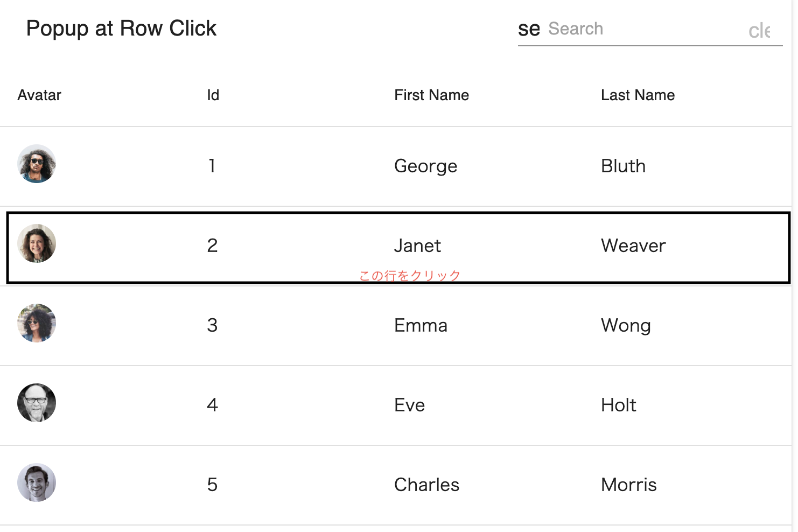Image resolution: width=798 pixels, height=532 pixels.
Task: Click the last name Holt cell
Action: [618, 405]
